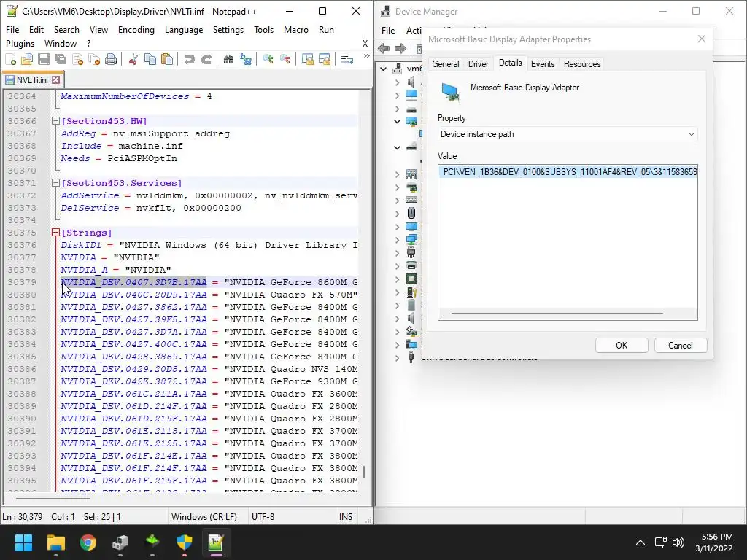This screenshot has width=747, height=560.
Task: Create a new file in Notepad++ toolbar
Action: pos(10,60)
